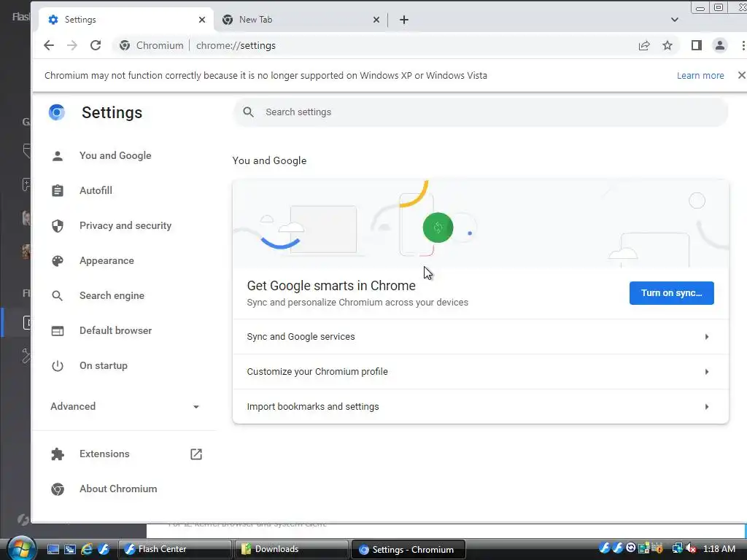
Task: Click the back navigation arrow
Action: (49, 45)
